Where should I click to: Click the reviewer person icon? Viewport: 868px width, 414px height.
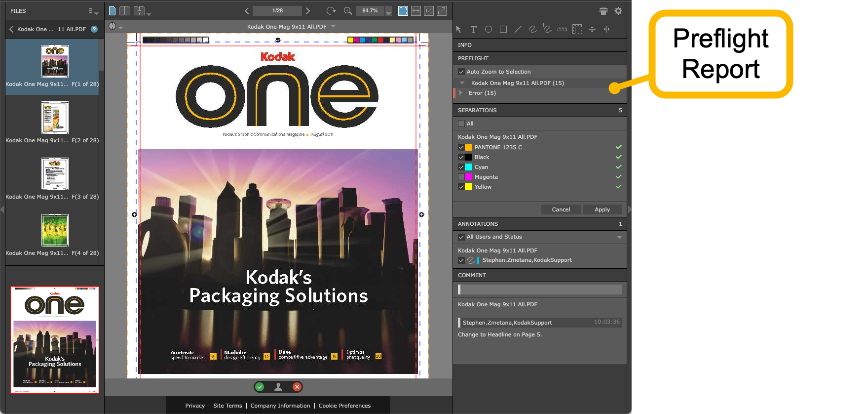[x=278, y=387]
